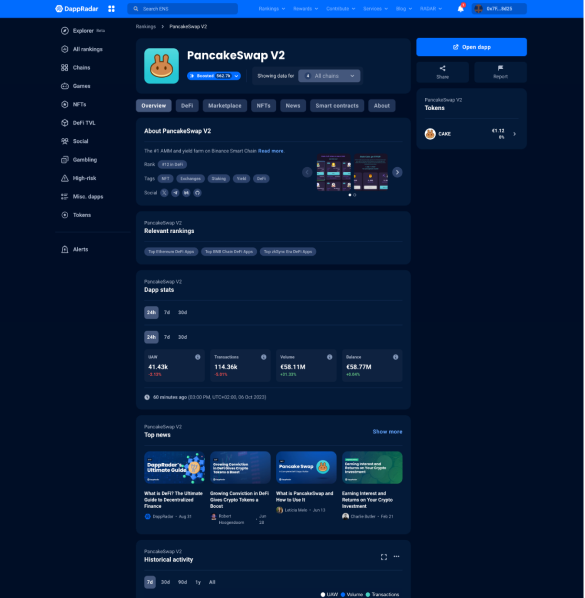This screenshot has height=598, width=585.
Task: Click the Search ENS field
Action: pos(182,8)
